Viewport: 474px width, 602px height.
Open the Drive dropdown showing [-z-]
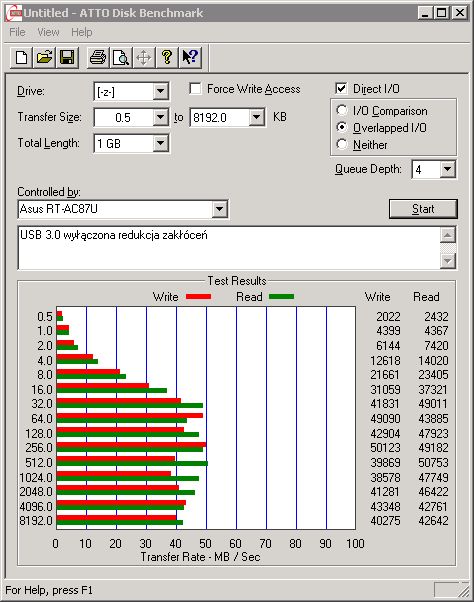pyautogui.click(x=160, y=91)
